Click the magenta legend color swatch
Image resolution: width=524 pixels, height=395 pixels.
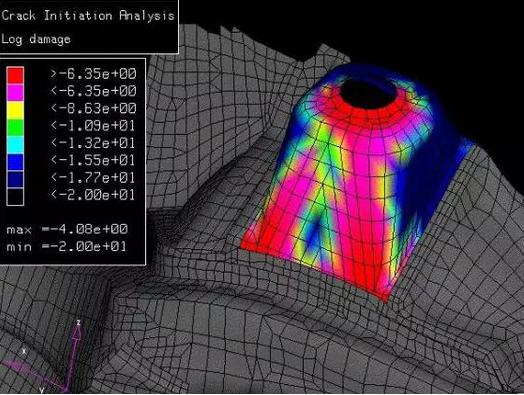pos(15,93)
